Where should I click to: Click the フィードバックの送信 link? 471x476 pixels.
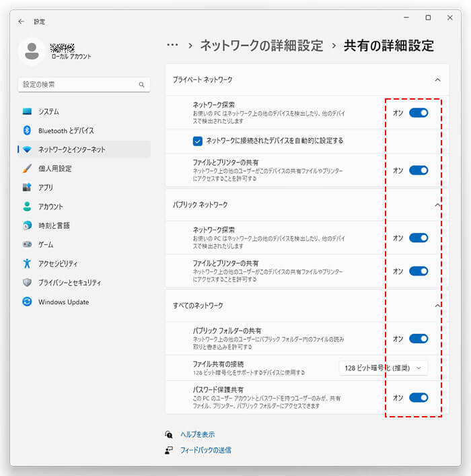point(205,450)
